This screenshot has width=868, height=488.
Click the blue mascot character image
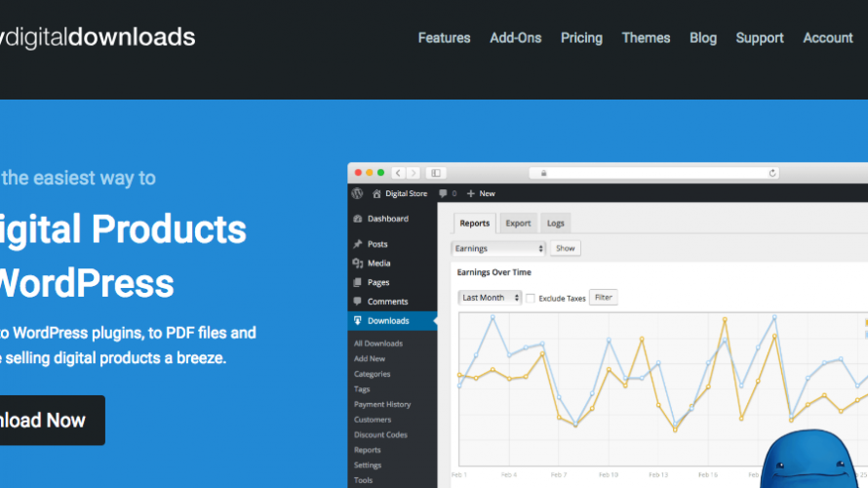coord(809,459)
